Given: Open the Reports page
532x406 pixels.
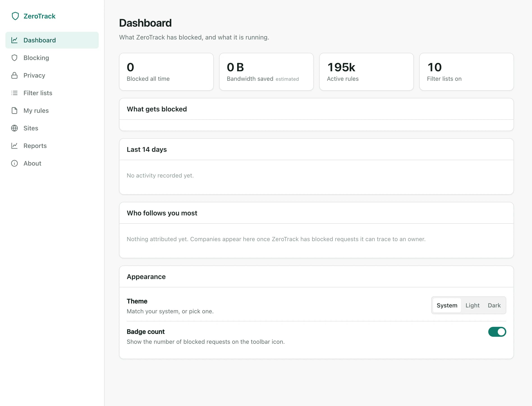Looking at the screenshot, I should click(x=52, y=146).
